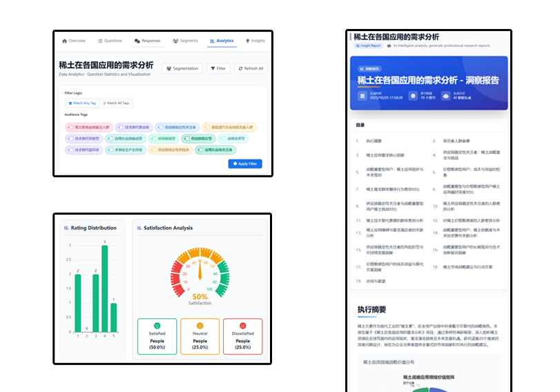The width and height of the screenshot is (560, 392).
Task: Toggle the purple 技术替代探索型 tag checkbox
Action: point(70,139)
